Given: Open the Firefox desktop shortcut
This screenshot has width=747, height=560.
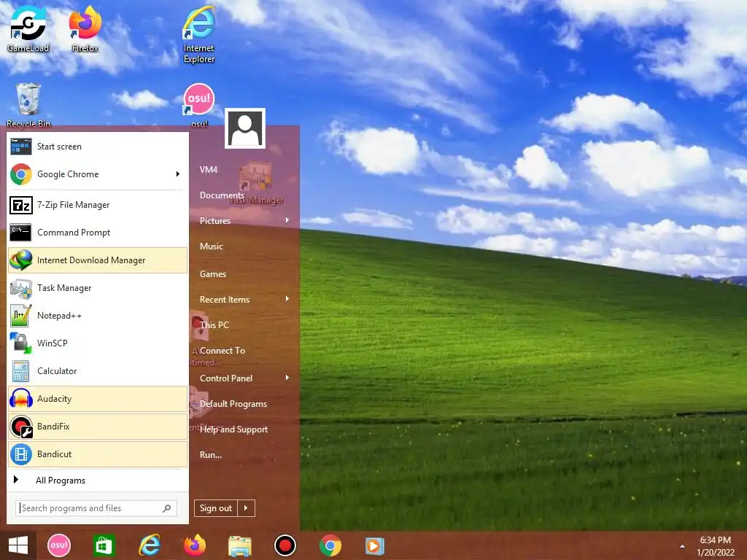Looking at the screenshot, I should (x=85, y=28).
